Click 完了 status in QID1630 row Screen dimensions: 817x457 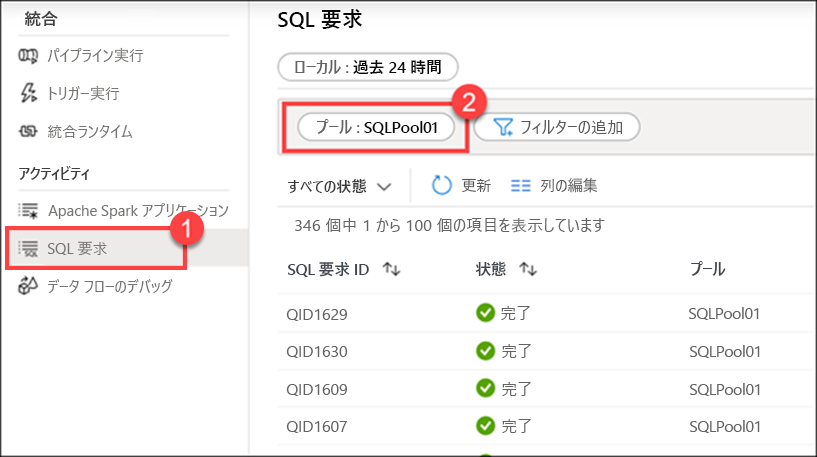516,351
